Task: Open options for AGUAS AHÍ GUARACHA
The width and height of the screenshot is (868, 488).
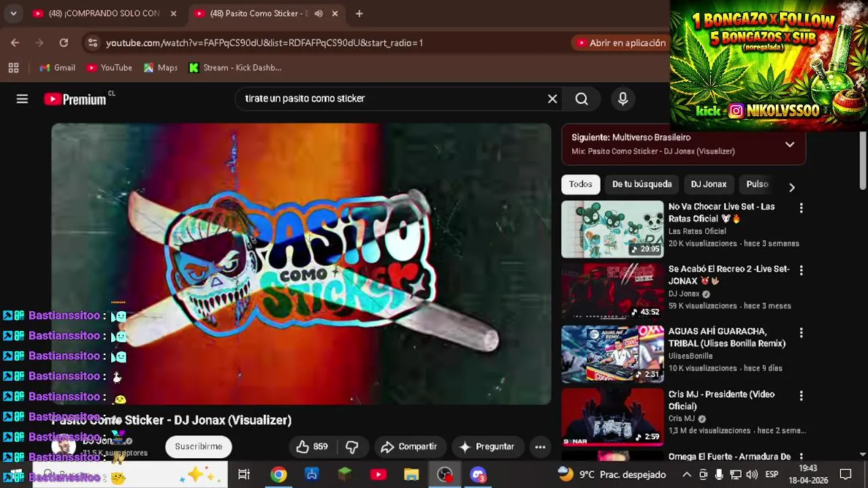Action: pyautogui.click(x=801, y=333)
